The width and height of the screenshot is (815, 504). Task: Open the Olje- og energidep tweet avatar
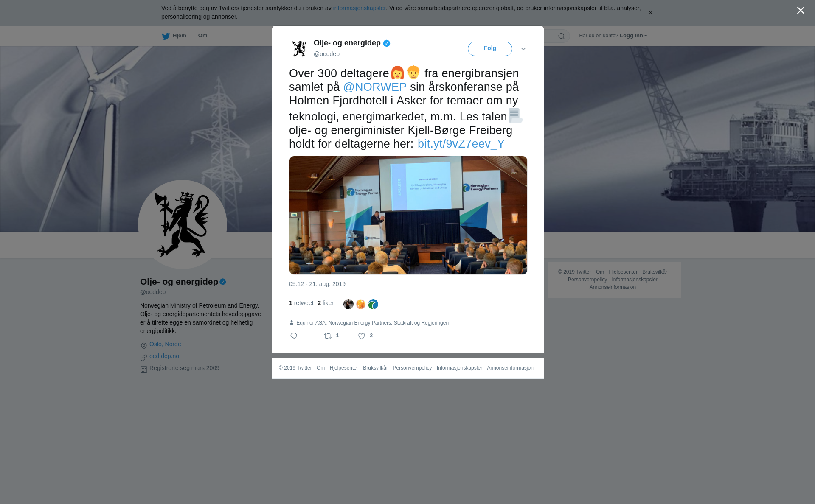(x=299, y=49)
